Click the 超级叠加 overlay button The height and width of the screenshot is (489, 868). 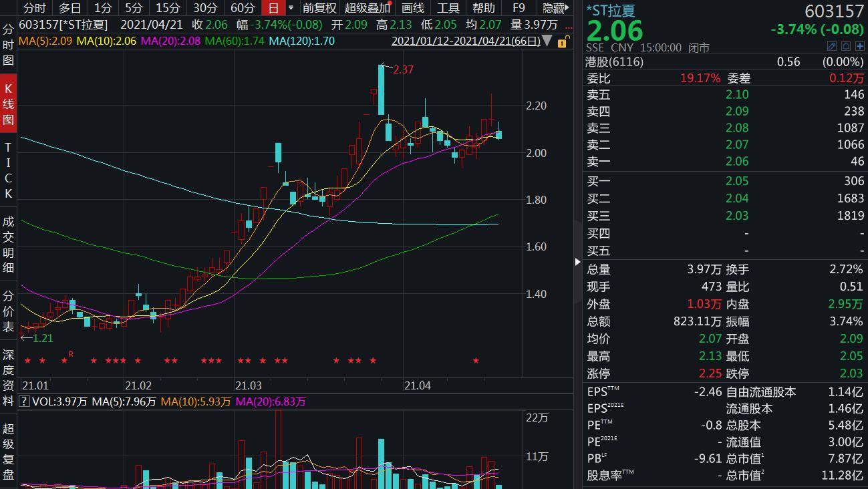(368, 8)
